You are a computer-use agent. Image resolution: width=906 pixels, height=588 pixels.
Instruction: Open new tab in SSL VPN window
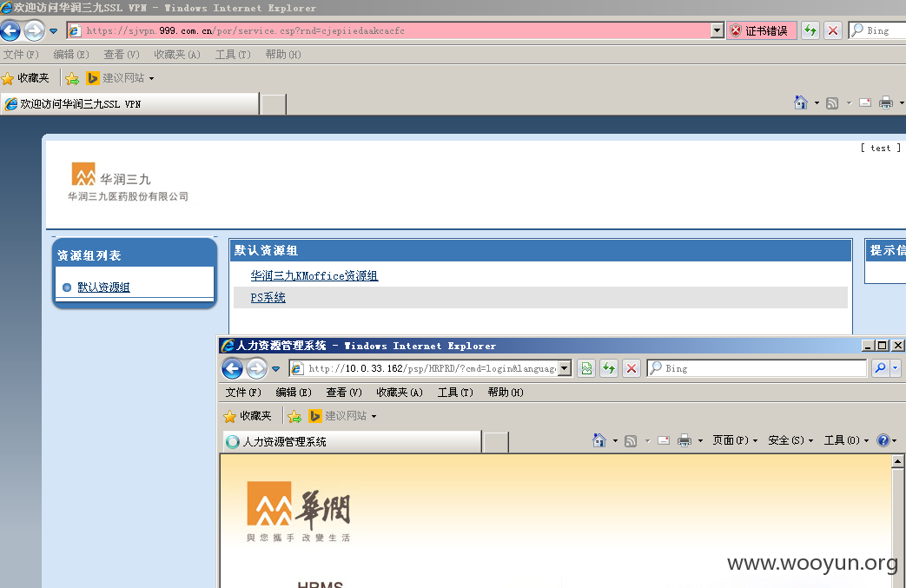pos(274,104)
